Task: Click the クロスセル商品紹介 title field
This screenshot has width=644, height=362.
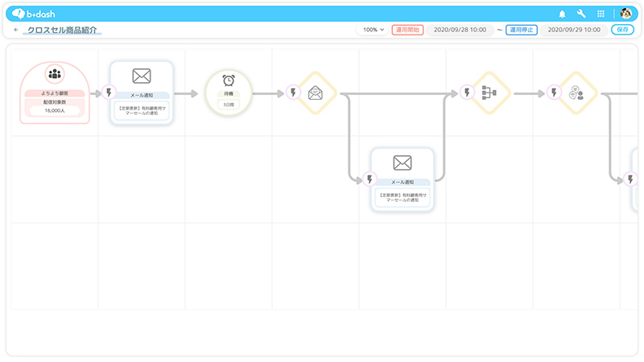Action: (x=64, y=30)
